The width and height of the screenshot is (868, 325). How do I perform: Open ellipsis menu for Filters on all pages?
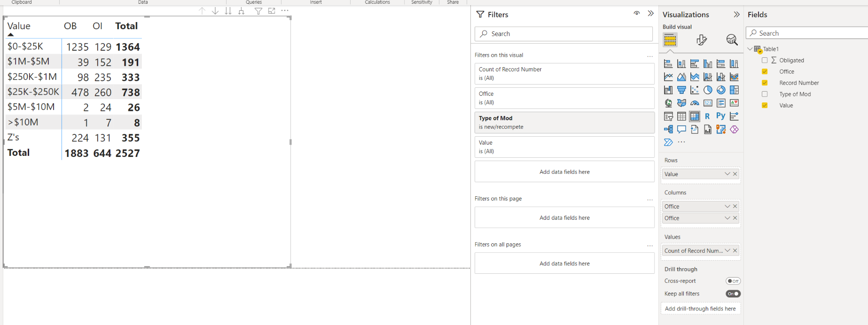[x=650, y=245]
